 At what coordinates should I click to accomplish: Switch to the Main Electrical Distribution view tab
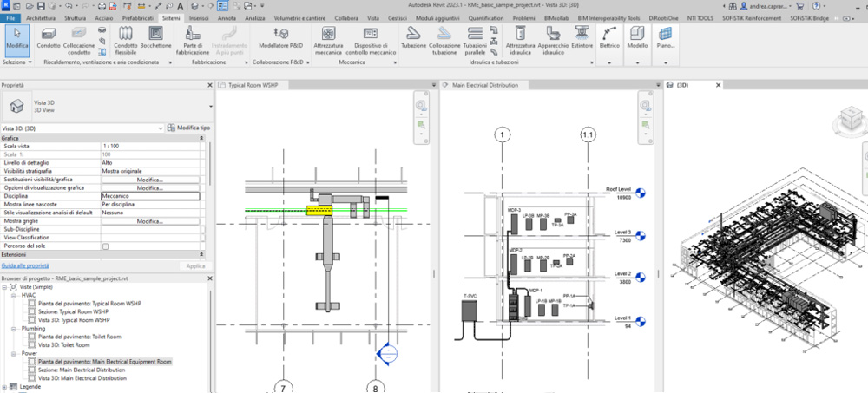point(485,85)
